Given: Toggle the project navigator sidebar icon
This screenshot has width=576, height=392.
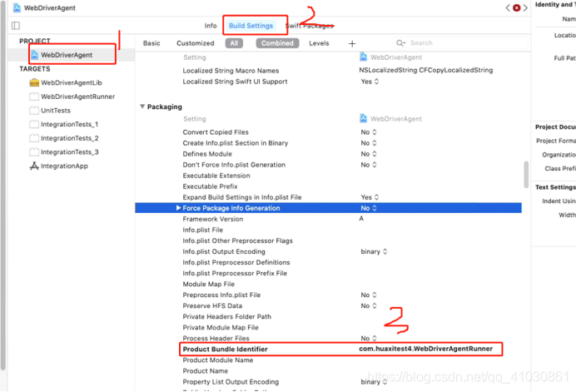Looking at the screenshot, I should [16, 26].
